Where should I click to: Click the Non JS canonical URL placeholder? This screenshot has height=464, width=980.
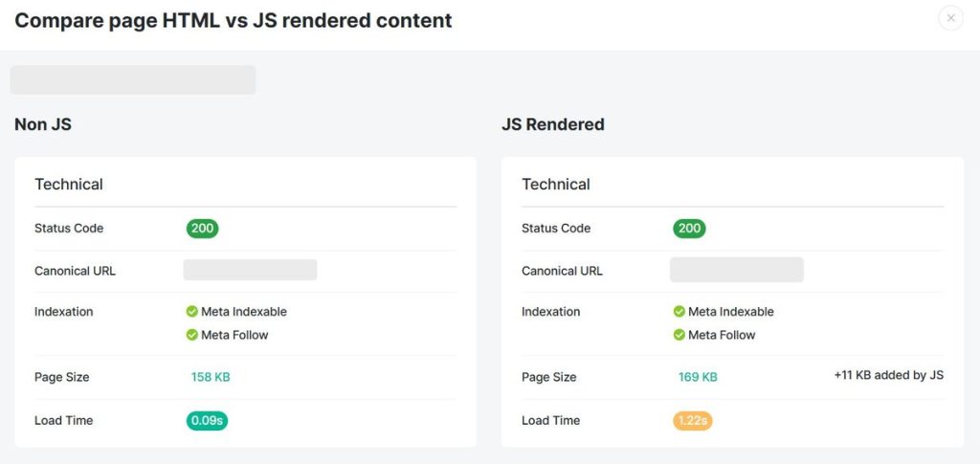click(x=250, y=270)
